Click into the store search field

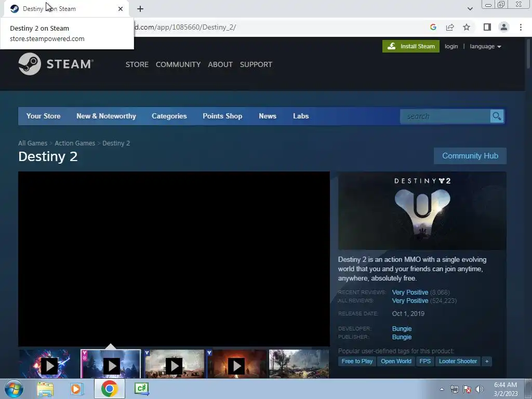click(x=445, y=116)
